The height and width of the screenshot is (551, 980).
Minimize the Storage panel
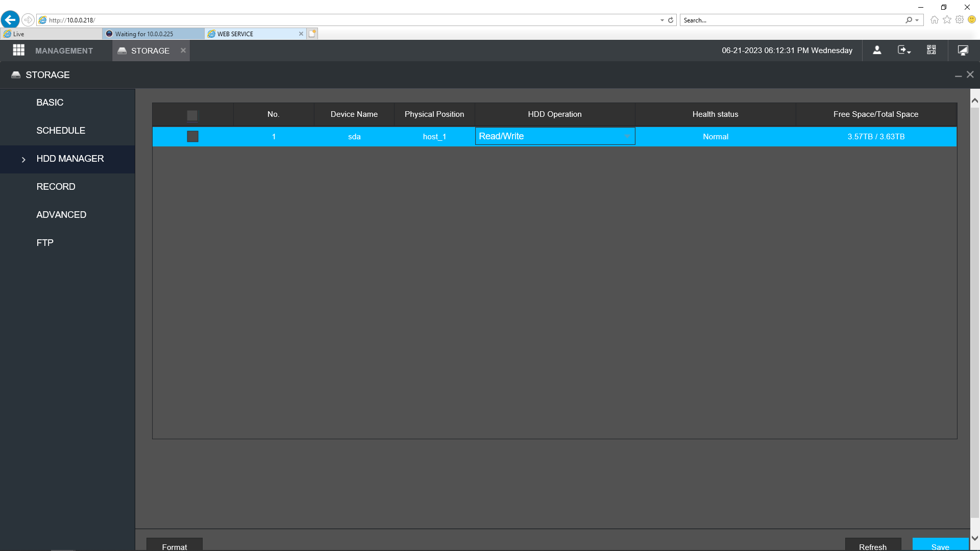pos(958,76)
